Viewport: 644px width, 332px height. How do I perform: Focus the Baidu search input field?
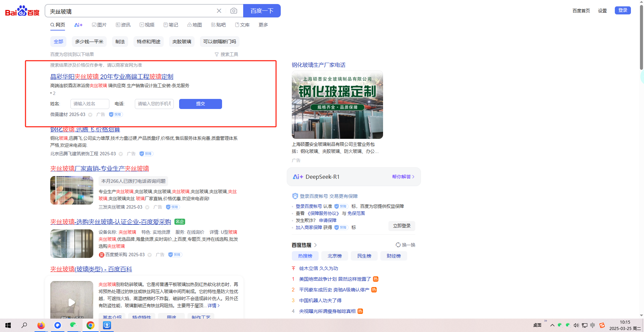point(131,11)
